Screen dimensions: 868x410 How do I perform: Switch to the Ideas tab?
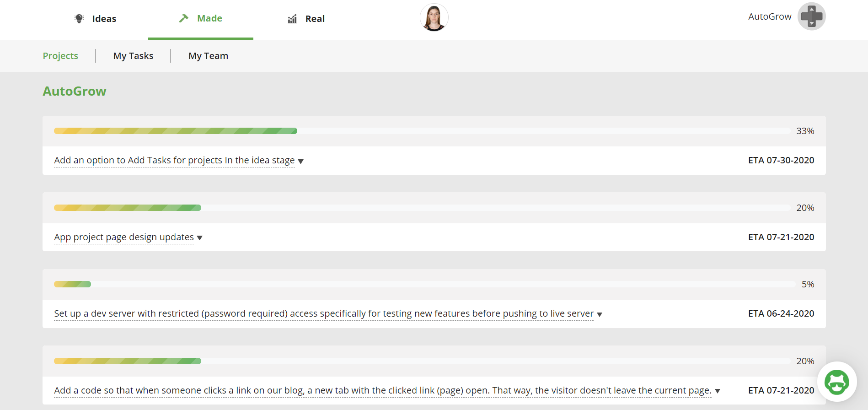pos(96,19)
